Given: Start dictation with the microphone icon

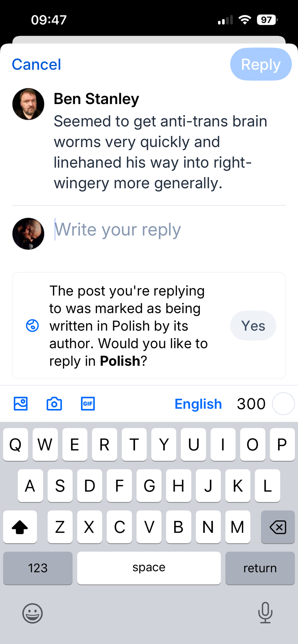Looking at the screenshot, I should tap(265, 612).
